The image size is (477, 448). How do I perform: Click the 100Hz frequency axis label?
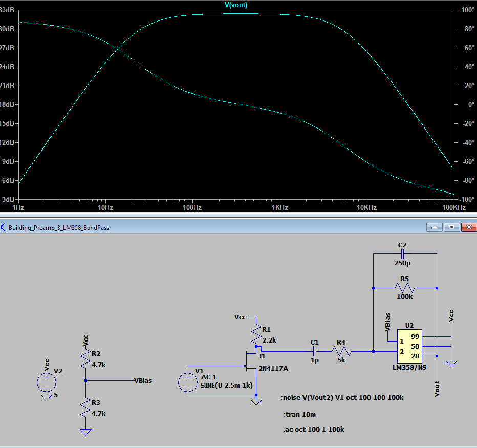pos(192,207)
